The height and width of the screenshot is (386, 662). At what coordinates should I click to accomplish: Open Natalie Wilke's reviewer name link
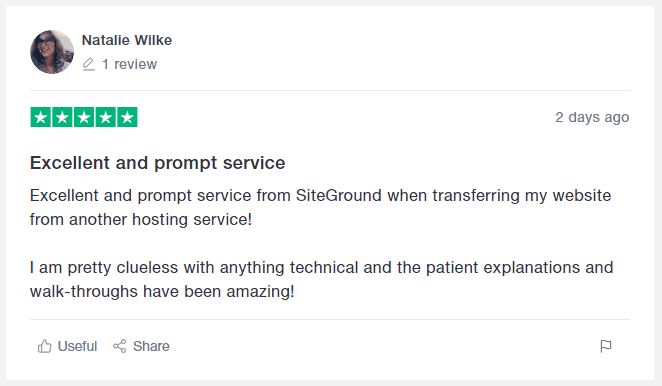click(127, 40)
